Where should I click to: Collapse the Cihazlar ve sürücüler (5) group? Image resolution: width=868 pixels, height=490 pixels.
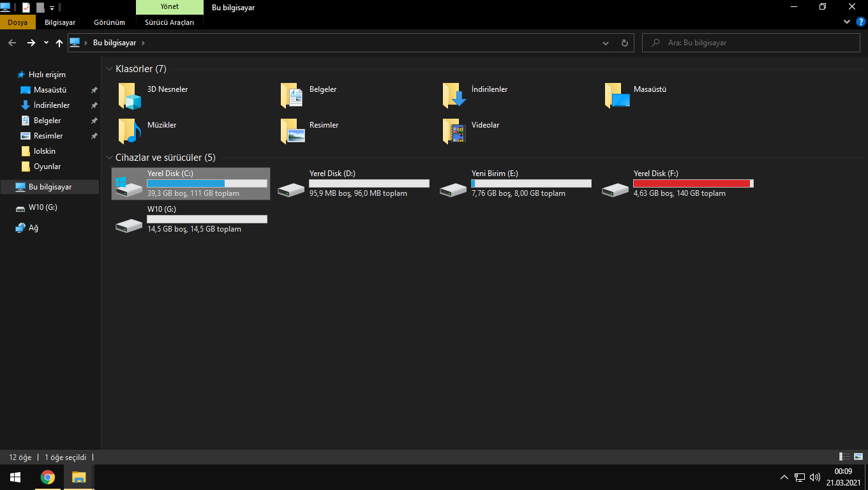click(109, 158)
